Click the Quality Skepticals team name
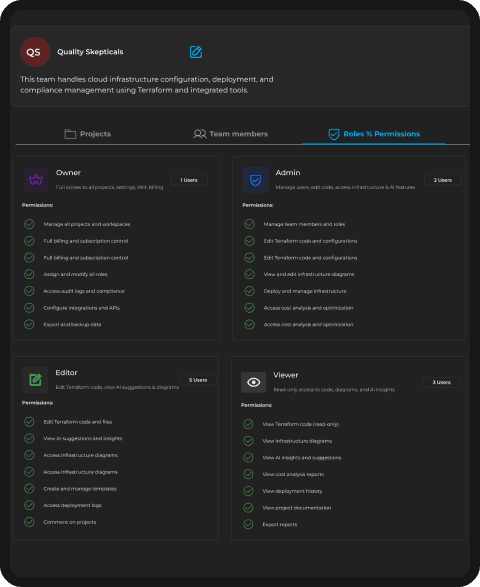 coord(90,52)
